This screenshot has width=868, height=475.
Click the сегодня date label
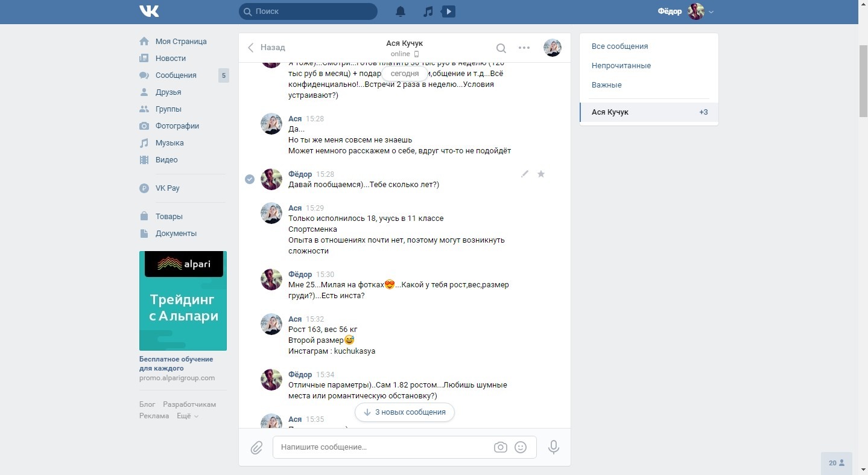[405, 74]
